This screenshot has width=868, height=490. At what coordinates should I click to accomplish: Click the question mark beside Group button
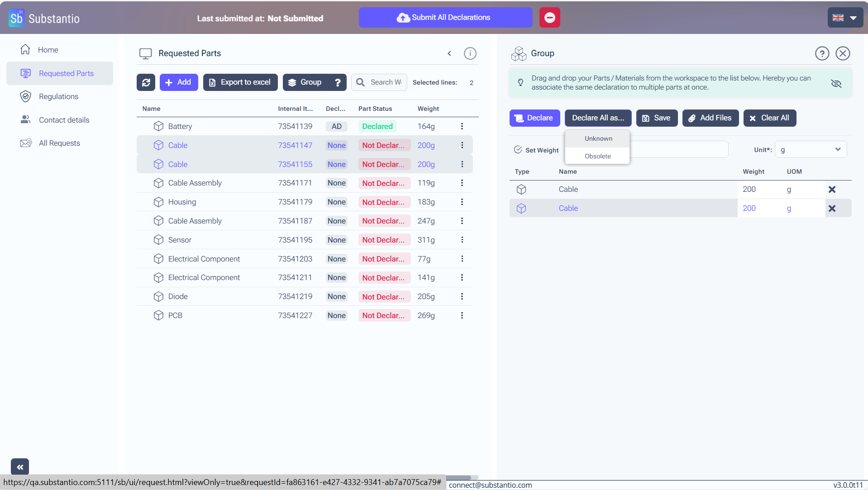pyautogui.click(x=338, y=82)
